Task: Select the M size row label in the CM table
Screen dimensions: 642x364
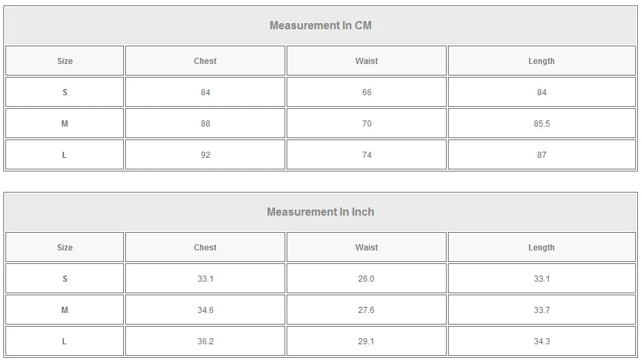Action: [65, 124]
